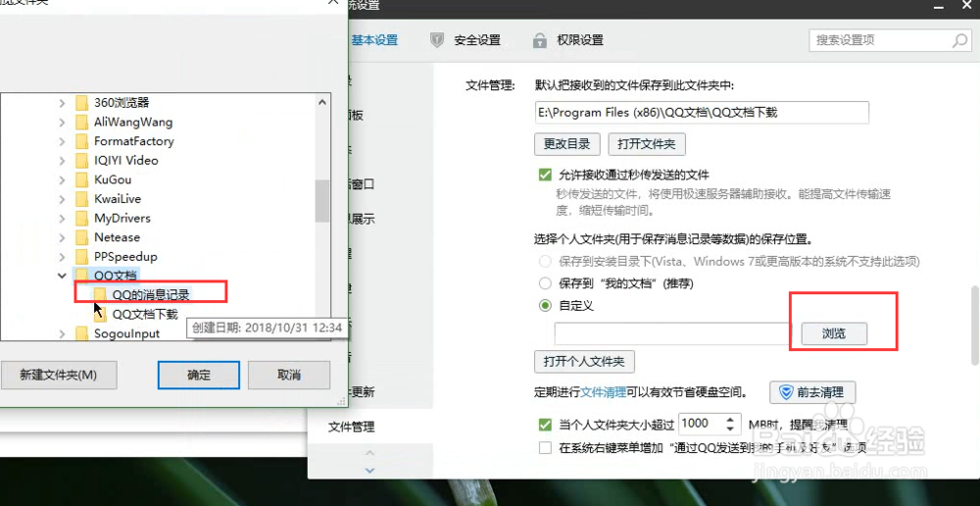
Task: Select 自定义 radio option
Action: tap(545, 306)
